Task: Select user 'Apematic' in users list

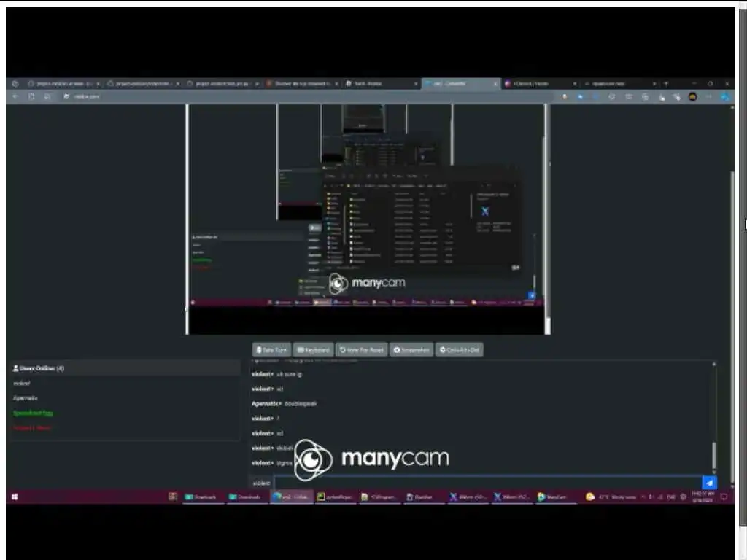Action: click(26, 398)
